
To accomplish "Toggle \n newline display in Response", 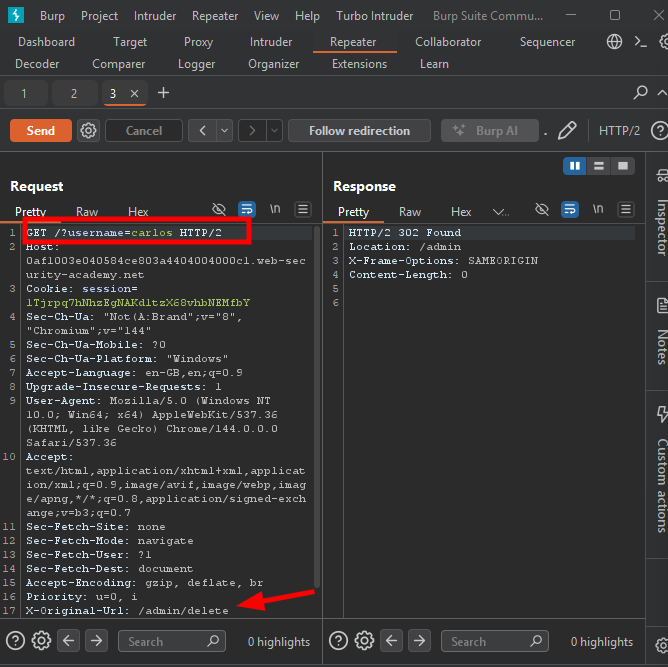I will click(598, 209).
